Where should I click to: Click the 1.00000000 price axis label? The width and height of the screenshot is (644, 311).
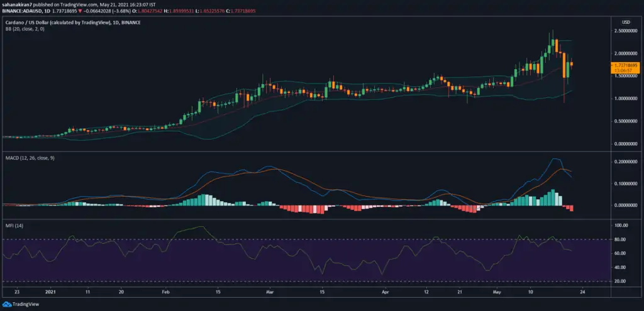[x=626, y=99]
